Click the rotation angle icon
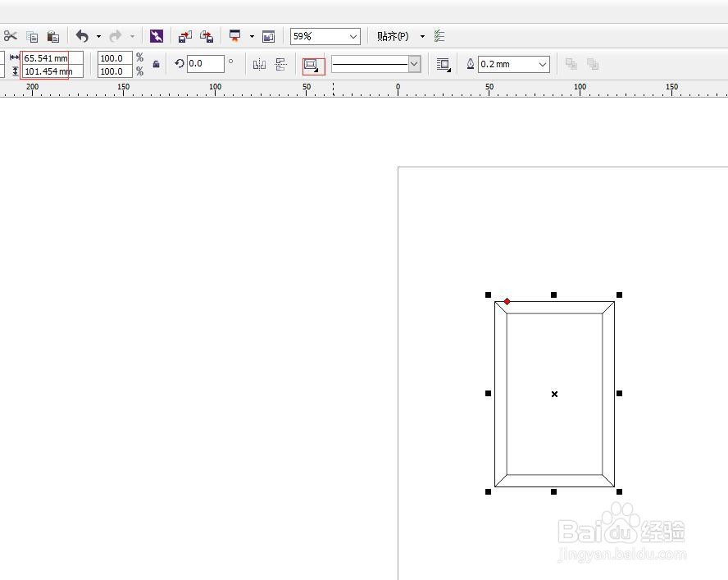Image resolution: width=728 pixels, height=580 pixels. pos(180,63)
